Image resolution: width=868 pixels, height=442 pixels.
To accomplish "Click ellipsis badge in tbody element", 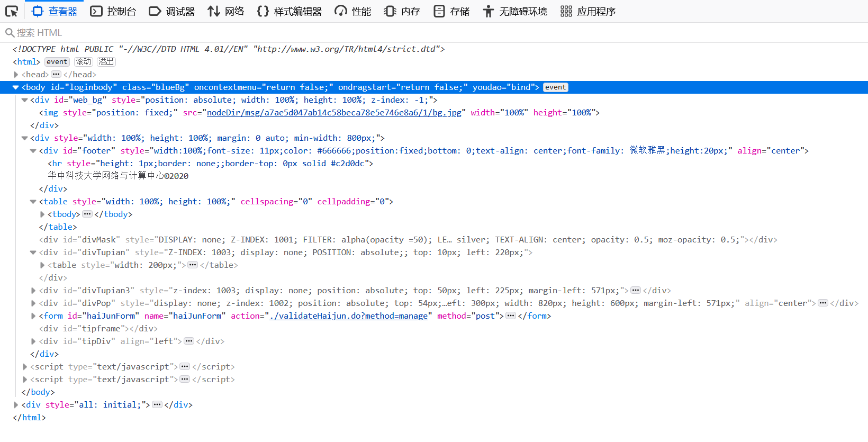I will click(87, 214).
